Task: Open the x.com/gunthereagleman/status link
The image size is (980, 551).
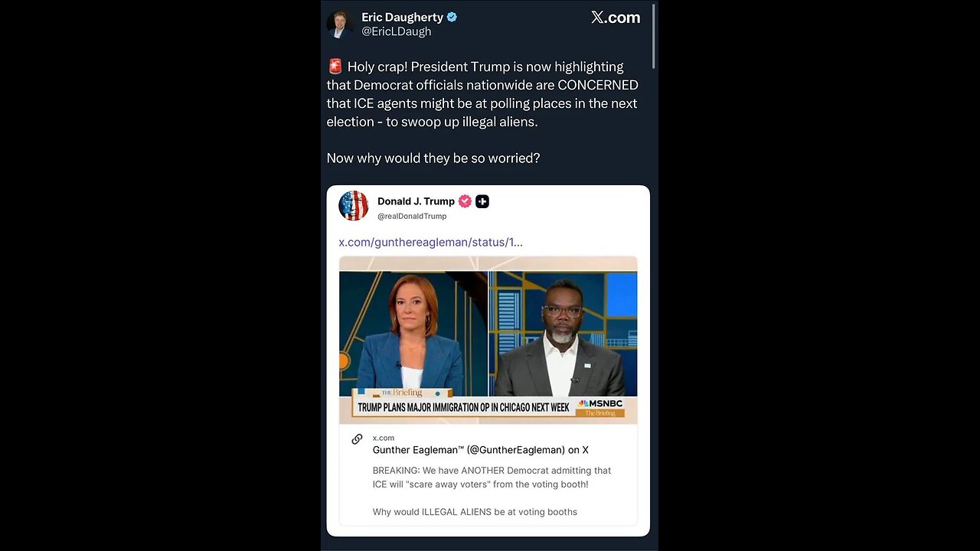Action: [x=431, y=242]
